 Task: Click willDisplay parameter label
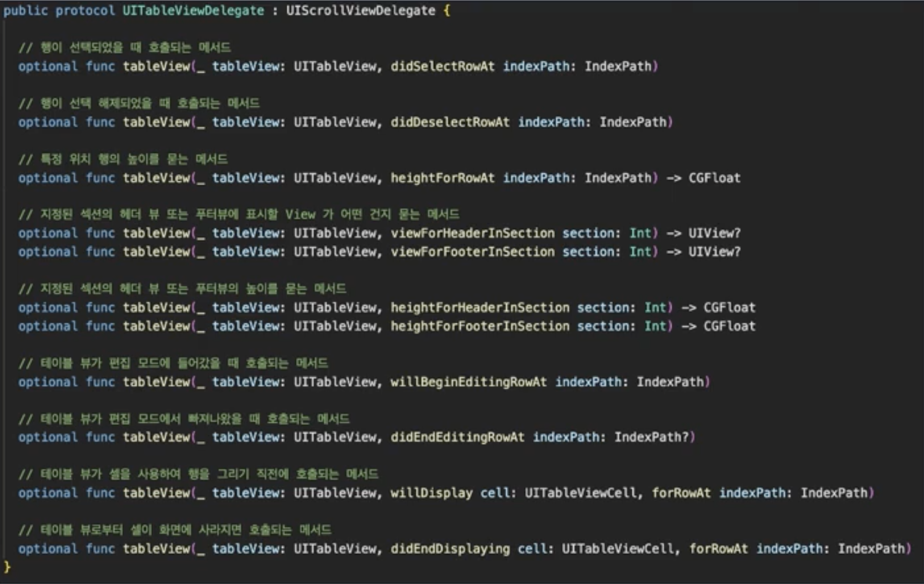[431, 493]
